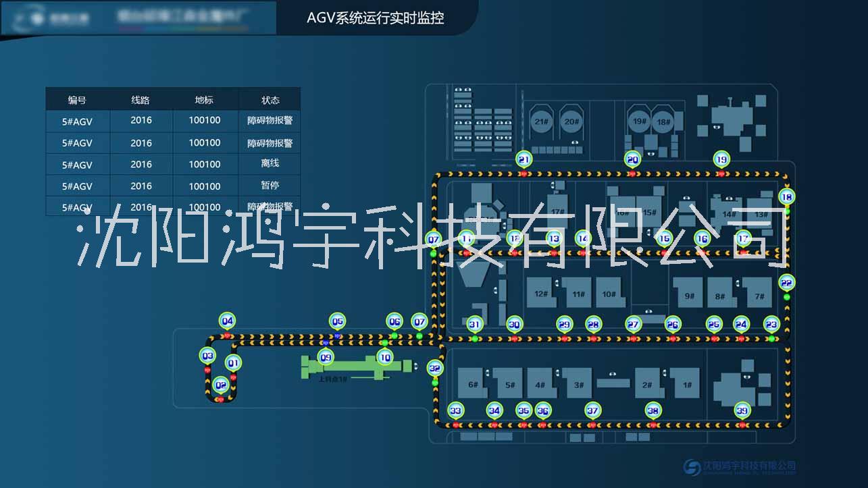Click station marker 29
868x488 pixels.
565,324
